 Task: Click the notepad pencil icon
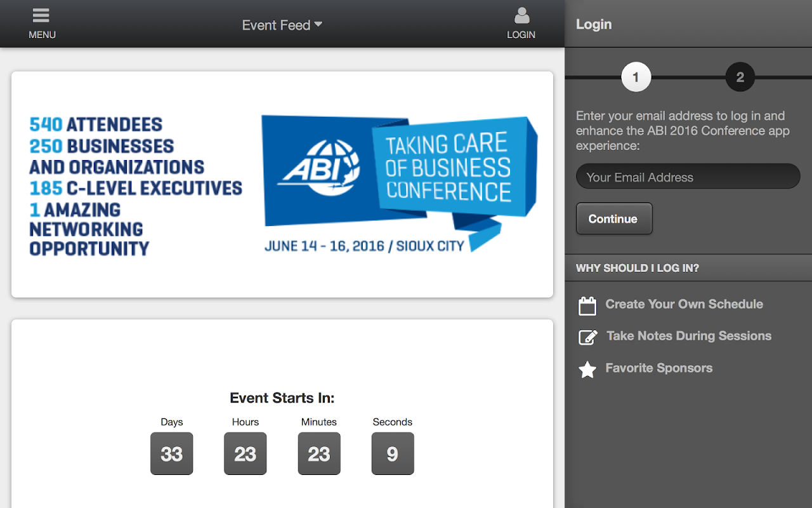tap(587, 337)
